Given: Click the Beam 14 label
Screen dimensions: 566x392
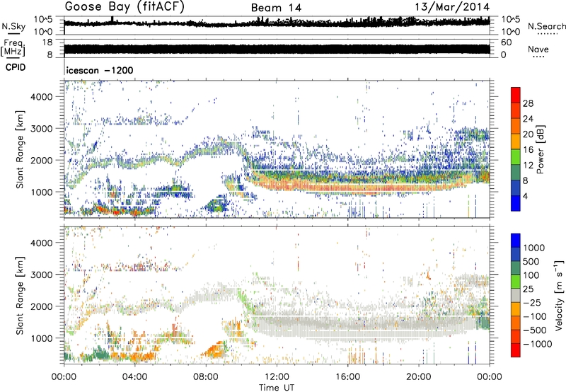Looking at the screenshot, I should pos(276,8).
